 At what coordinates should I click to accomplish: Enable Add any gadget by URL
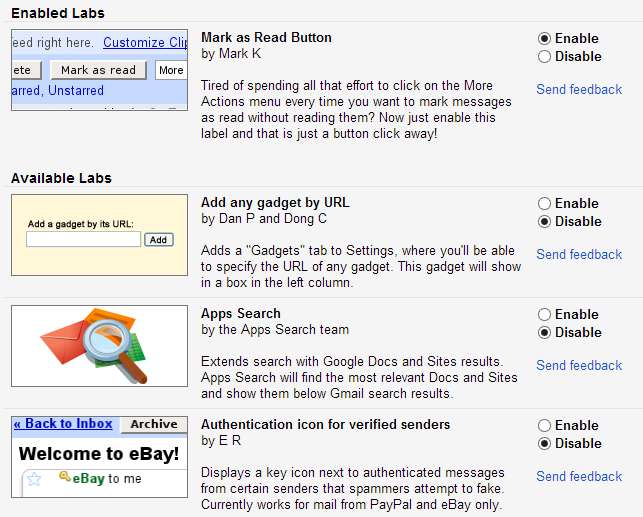545,204
